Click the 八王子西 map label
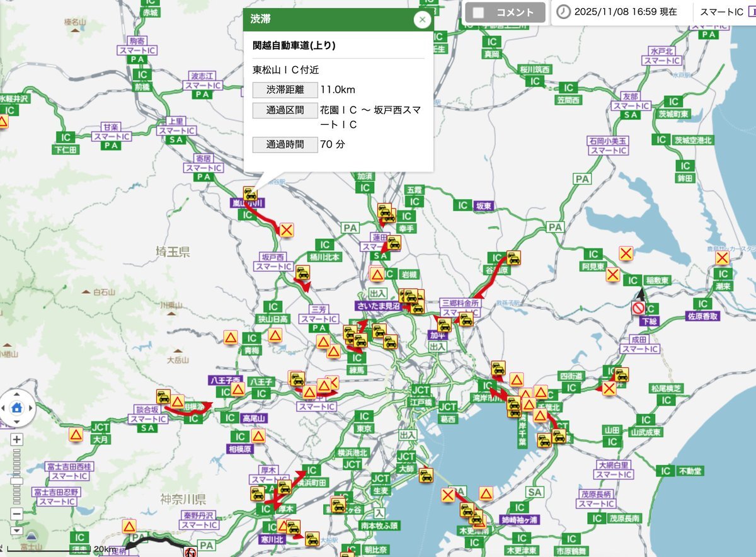Viewport: 756px width, 557px height. tap(226, 381)
